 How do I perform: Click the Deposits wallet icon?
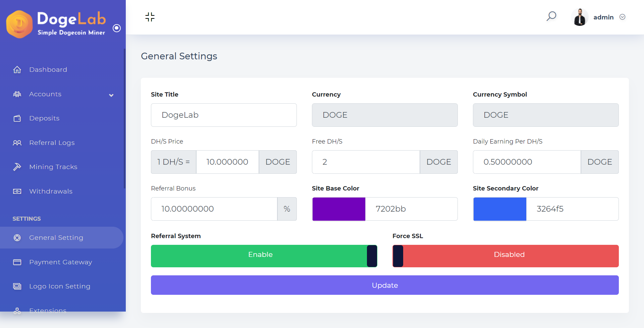click(x=17, y=118)
